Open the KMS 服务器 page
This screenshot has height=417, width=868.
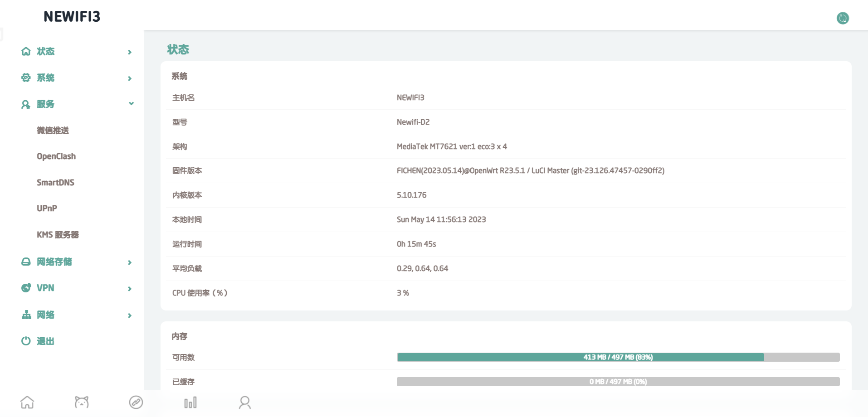click(x=58, y=234)
